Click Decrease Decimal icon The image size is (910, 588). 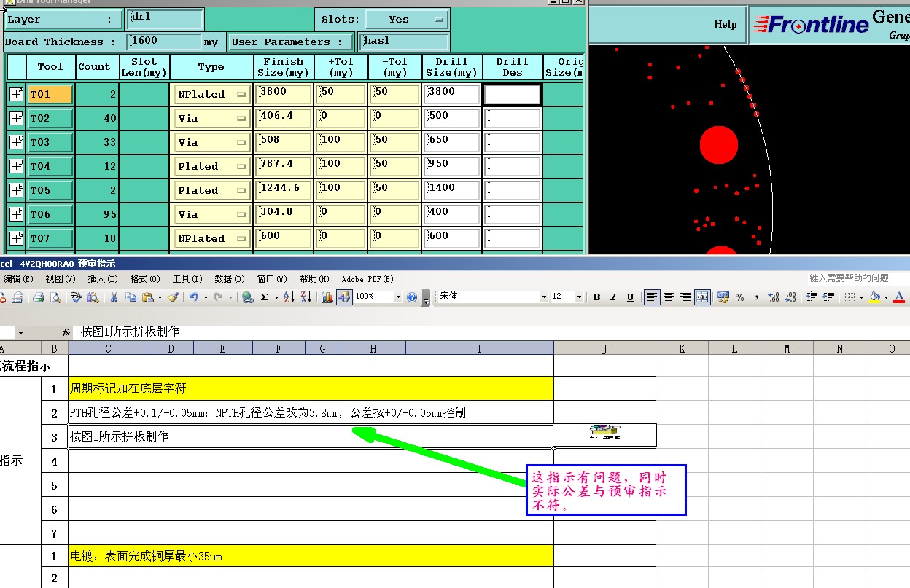pos(790,297)
